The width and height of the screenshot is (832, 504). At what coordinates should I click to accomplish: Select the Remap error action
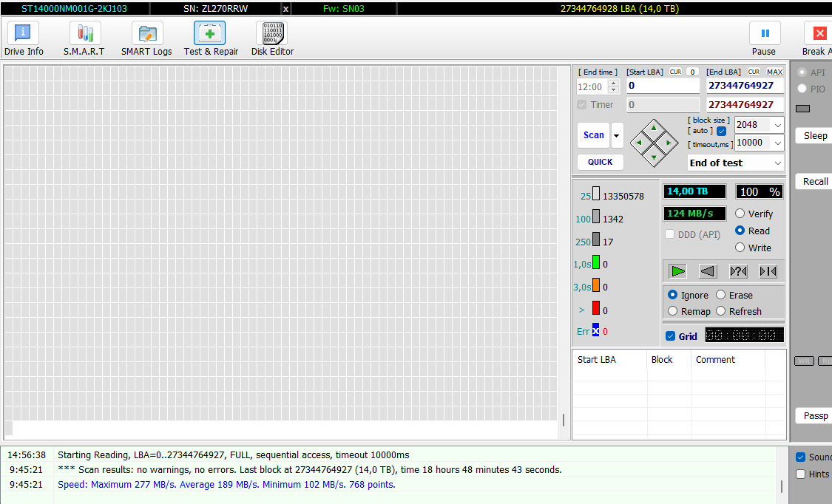pos(673,311)
